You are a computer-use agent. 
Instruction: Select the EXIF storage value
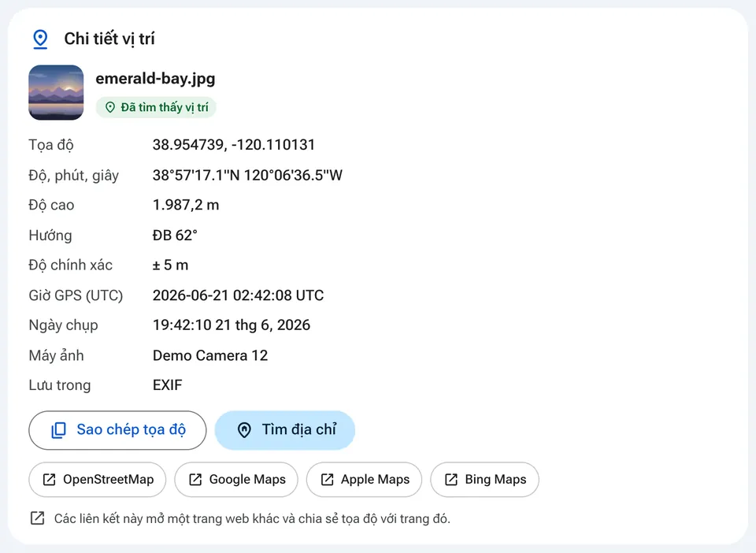(x=167, y=385)
